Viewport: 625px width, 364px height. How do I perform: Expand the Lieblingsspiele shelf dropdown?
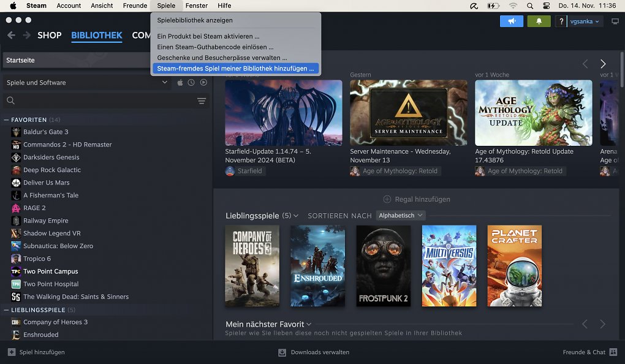296,216
